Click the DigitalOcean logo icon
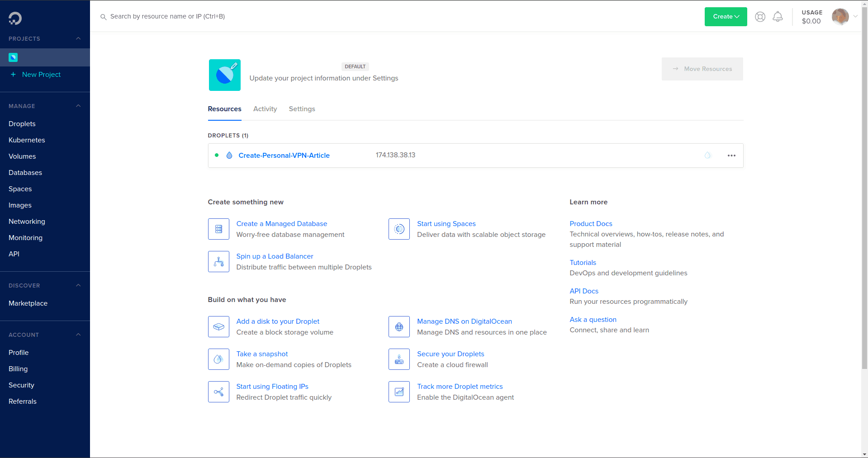868x458 pixels. (15, 18)
